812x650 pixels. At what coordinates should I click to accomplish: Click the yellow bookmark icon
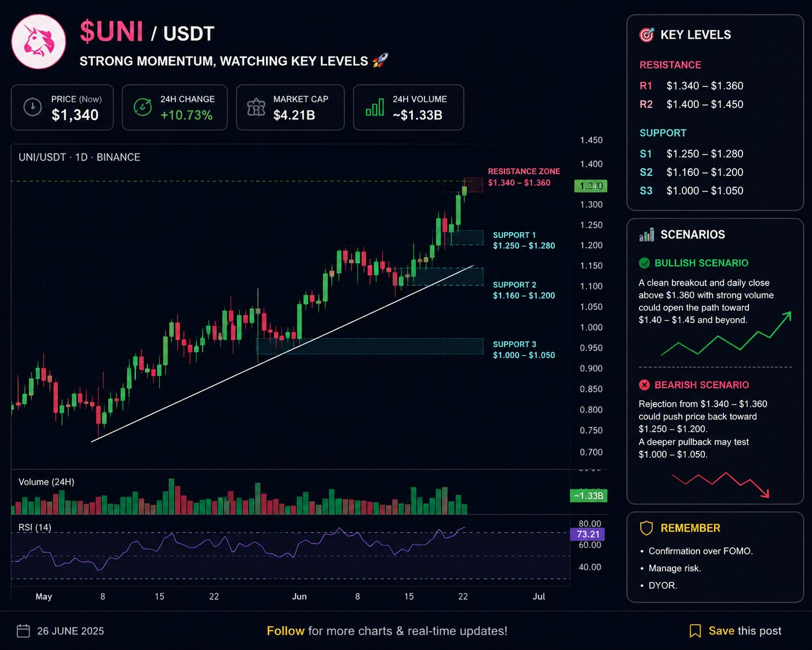[695, 631]
